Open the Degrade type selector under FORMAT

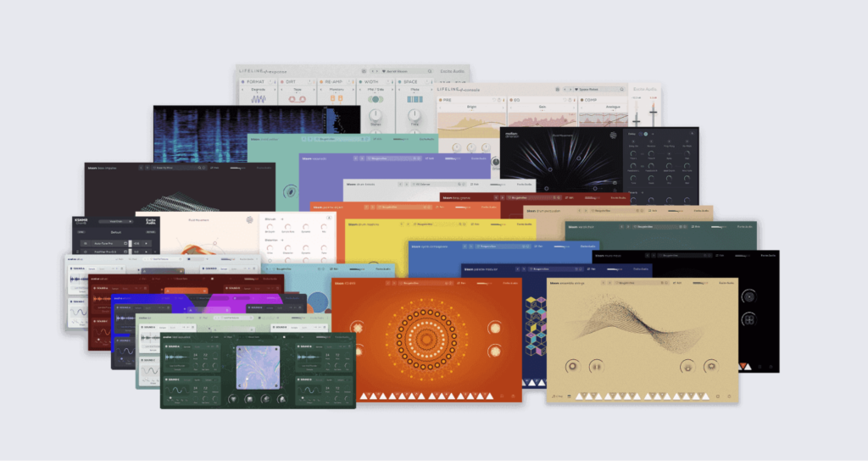(258, 89)
